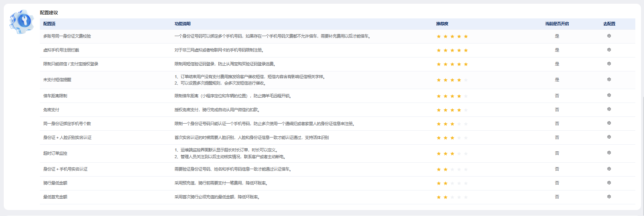644x216 pixels.
Task: Select 身份证 + 手机号实名认证 item name
Action: (x=65, y=169)
